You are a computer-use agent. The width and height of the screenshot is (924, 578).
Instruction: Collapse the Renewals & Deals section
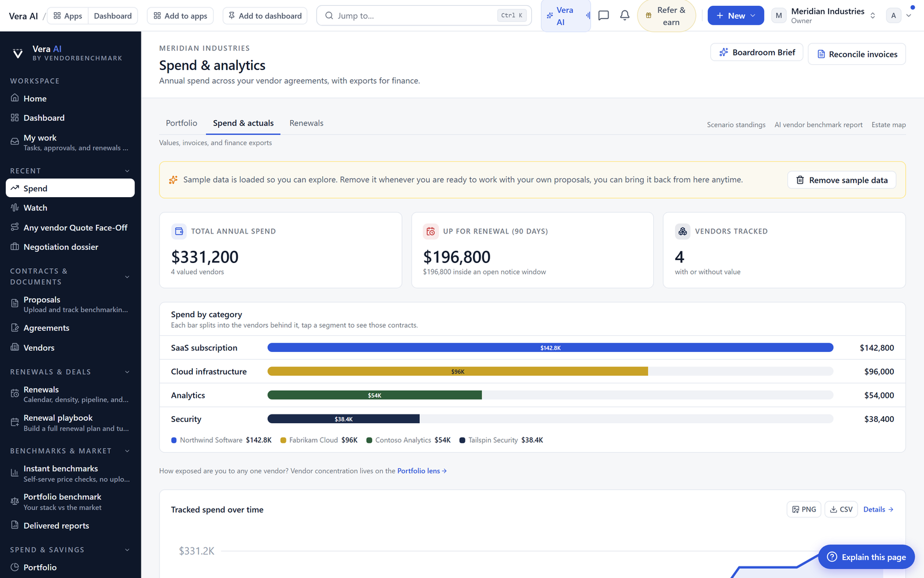[127, 372]
